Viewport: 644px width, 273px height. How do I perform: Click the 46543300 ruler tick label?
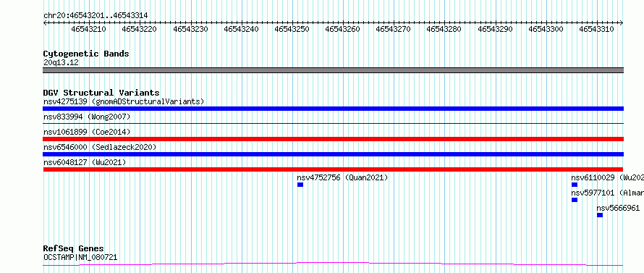pos(546,29)
